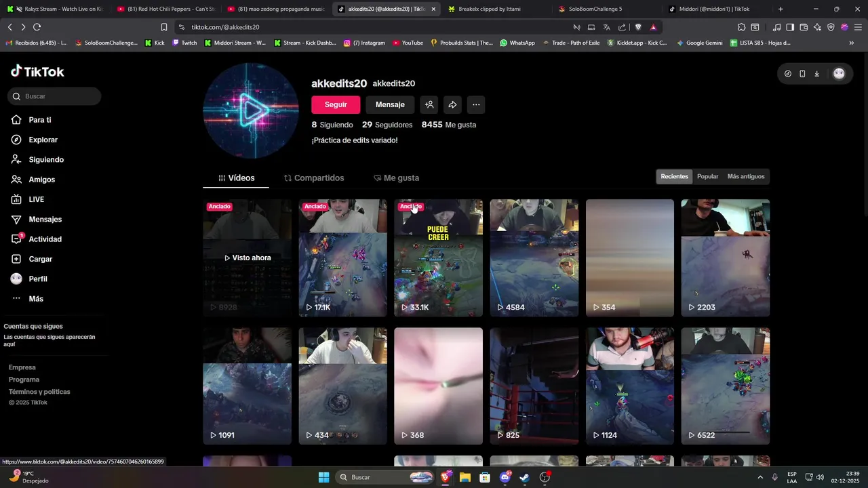The image size is (868, 488).
Task: Click the TikTok logo
Action: pos(37,72)
